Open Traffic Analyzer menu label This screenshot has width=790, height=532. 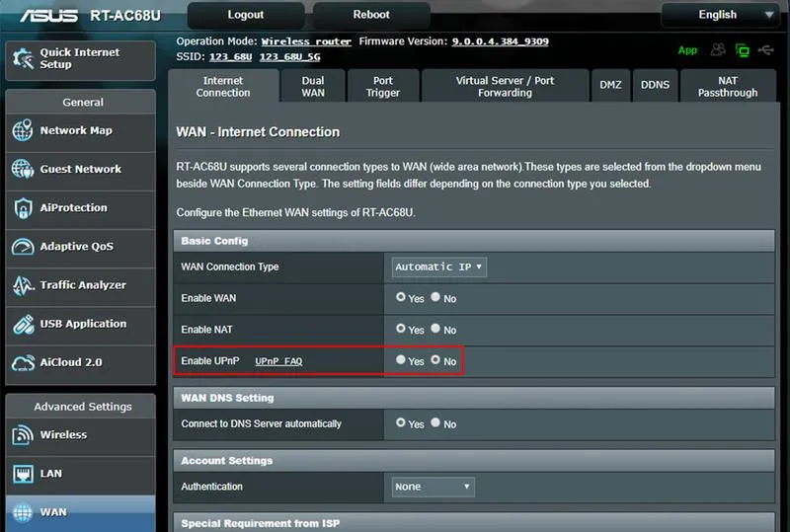[83, 285]
